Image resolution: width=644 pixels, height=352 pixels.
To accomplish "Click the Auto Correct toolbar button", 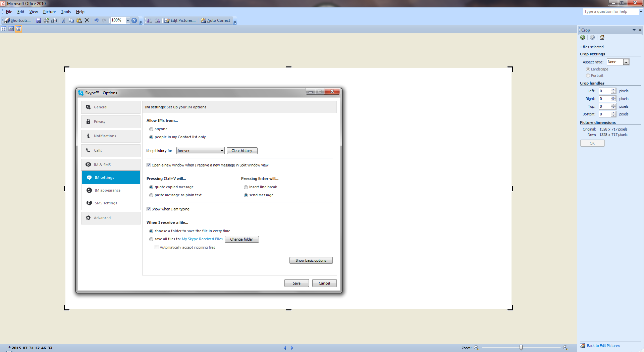I will coord(216,20).
